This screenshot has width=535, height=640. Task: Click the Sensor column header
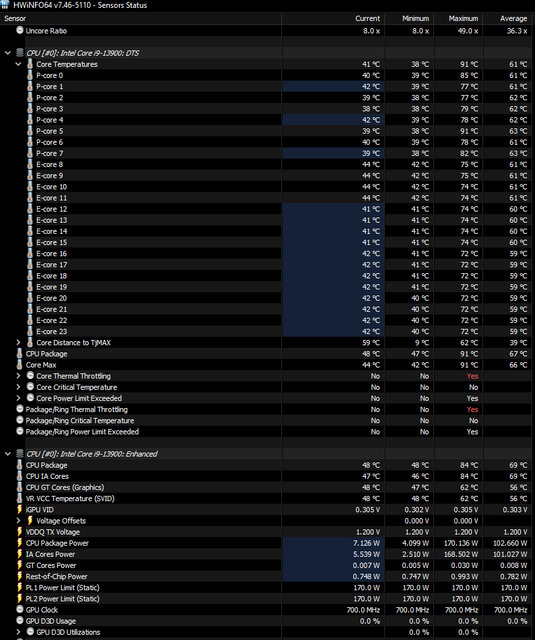tap(141, 18)
